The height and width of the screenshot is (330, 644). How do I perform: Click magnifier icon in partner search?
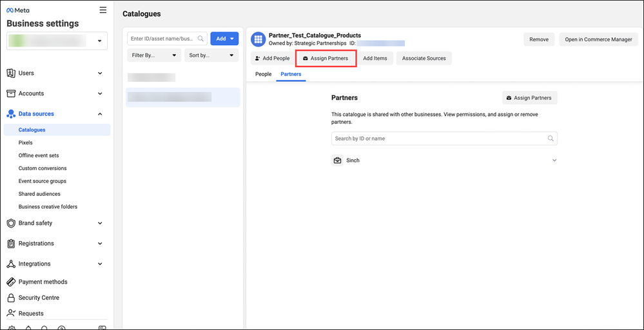click(x=551, y=139)
